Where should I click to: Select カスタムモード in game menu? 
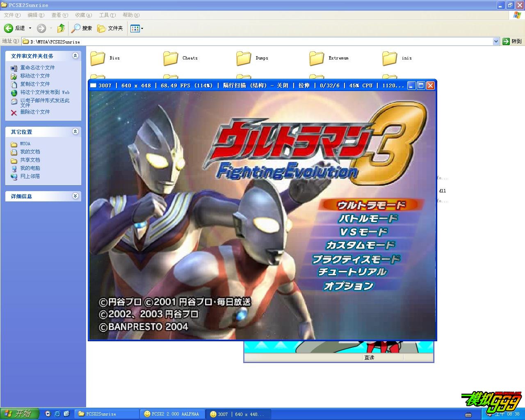(361, 245)
